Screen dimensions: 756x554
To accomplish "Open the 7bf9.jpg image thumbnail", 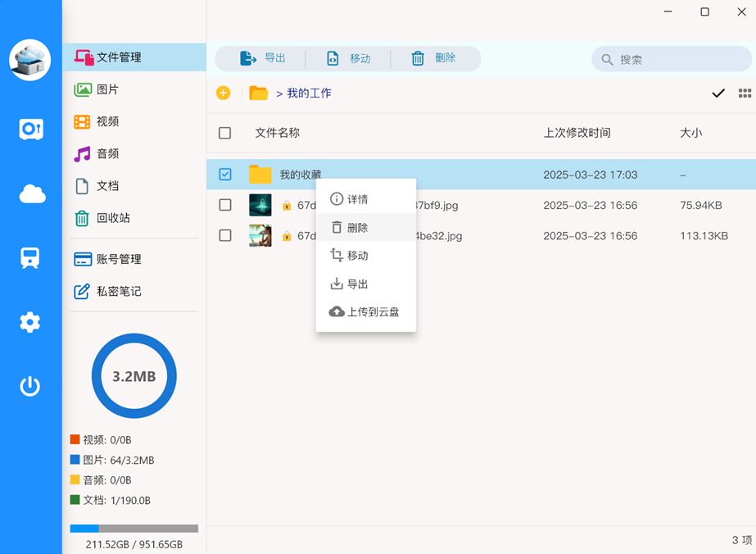I will coord(260,205).
